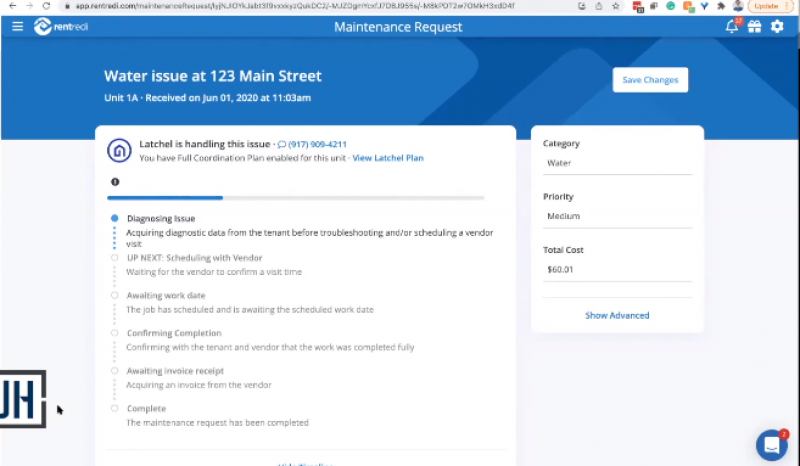Go forward in browser history
This screenshot has height=466, width=800.
point(29,6)
